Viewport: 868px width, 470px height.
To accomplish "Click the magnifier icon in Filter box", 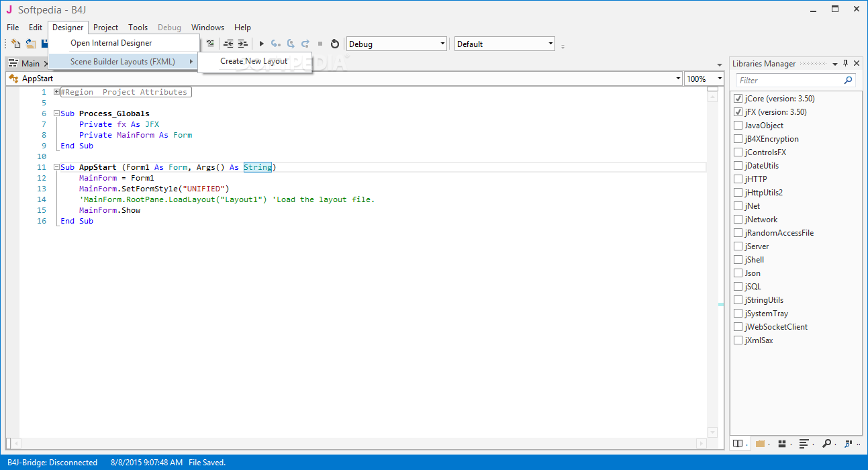I will tap(849, 80).
